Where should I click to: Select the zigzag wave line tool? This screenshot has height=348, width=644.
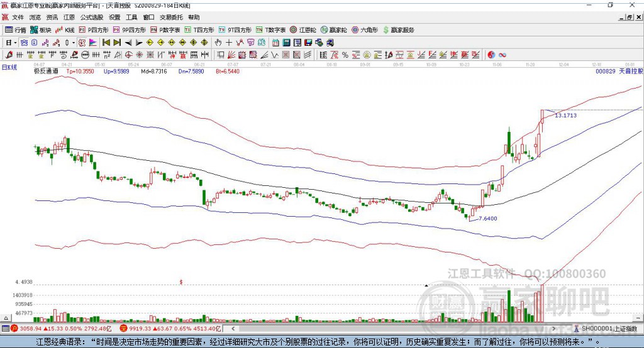275,55
